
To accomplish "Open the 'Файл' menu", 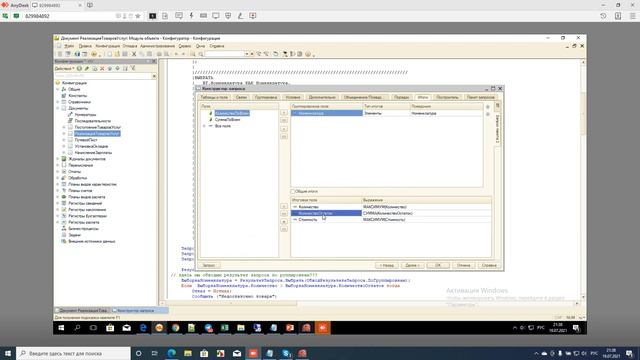I will click(69, 46).
